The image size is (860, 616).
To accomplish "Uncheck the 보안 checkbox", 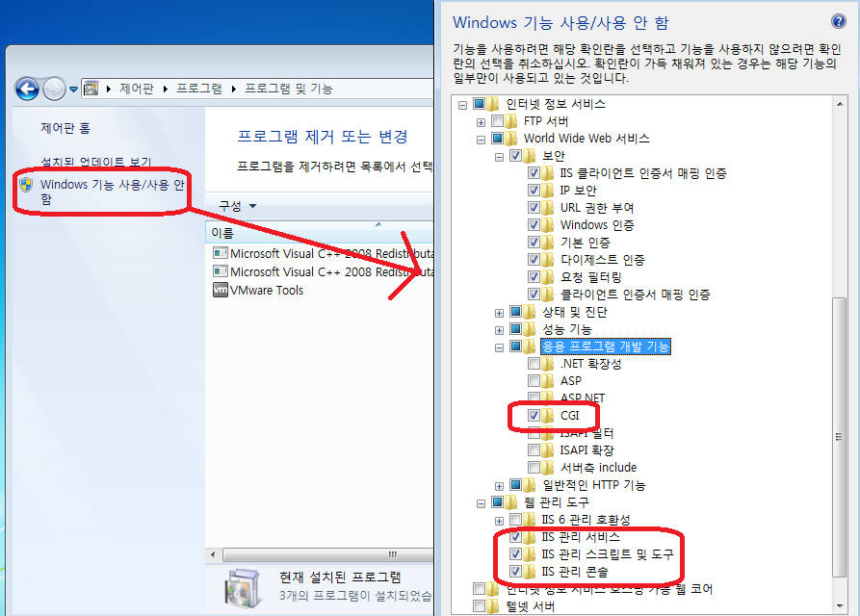I will (x=515, y=155).
